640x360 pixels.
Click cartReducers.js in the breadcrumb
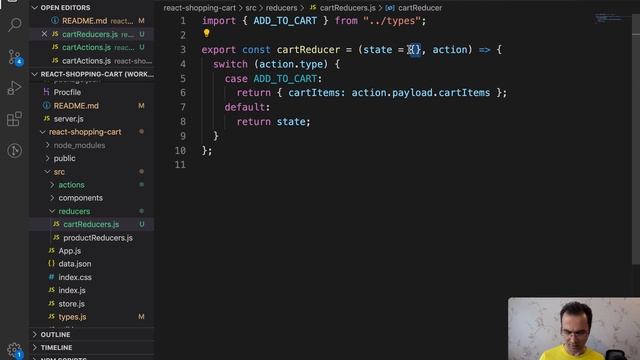click(x=347, y=8)
